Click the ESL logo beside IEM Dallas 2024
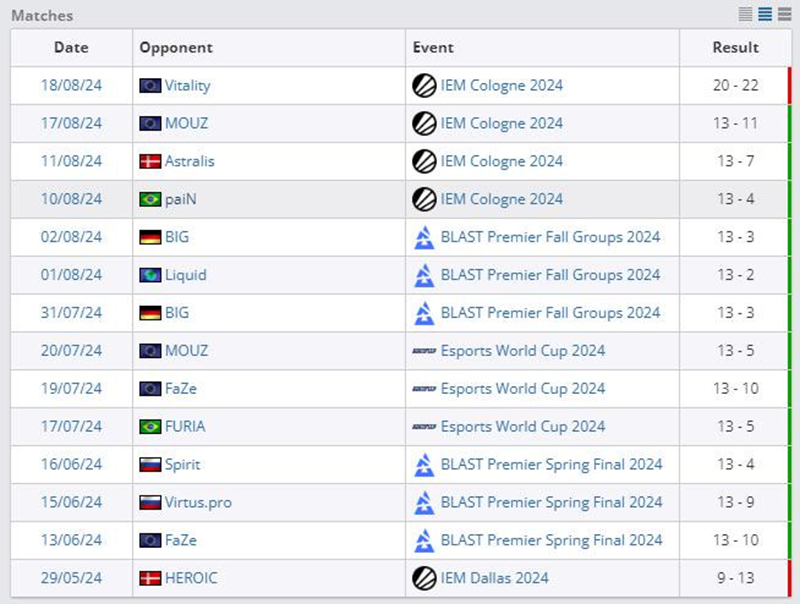The height and width of the screenshot is (604, 800). pyautogui.click(x=424, y=578)
